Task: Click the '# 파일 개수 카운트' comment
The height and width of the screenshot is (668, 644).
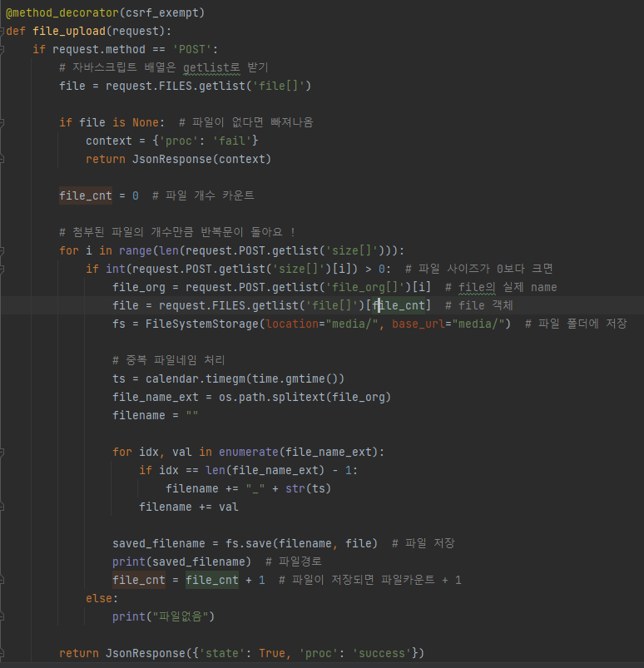Action: (x=203, y=196)
